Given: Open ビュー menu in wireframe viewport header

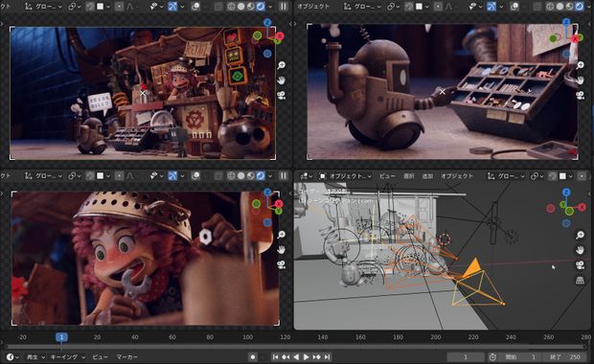Looking at the screenshot, I should point(387,175).
